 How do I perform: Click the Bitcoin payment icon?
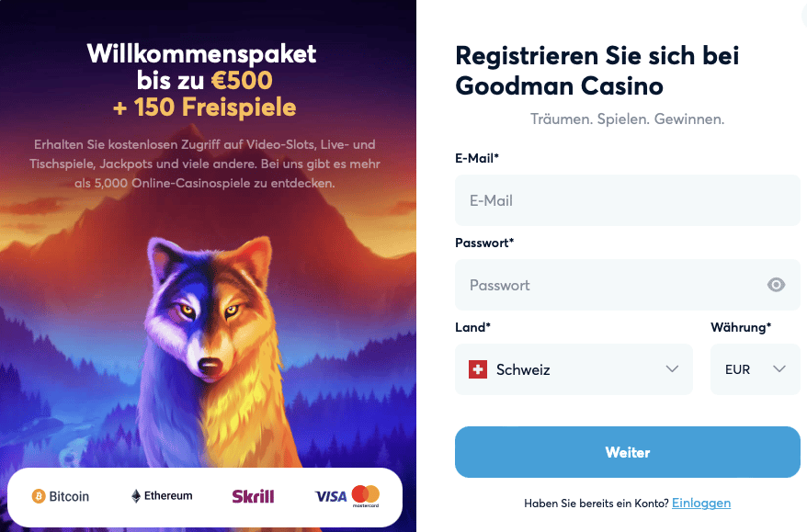click(x=38, y=496)
